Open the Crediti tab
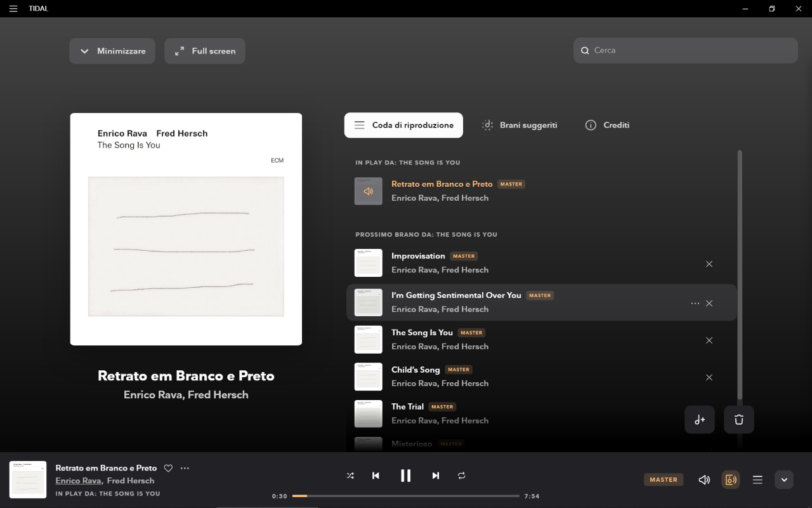This screenshot has width=812, height=508. tap(607, 125)
